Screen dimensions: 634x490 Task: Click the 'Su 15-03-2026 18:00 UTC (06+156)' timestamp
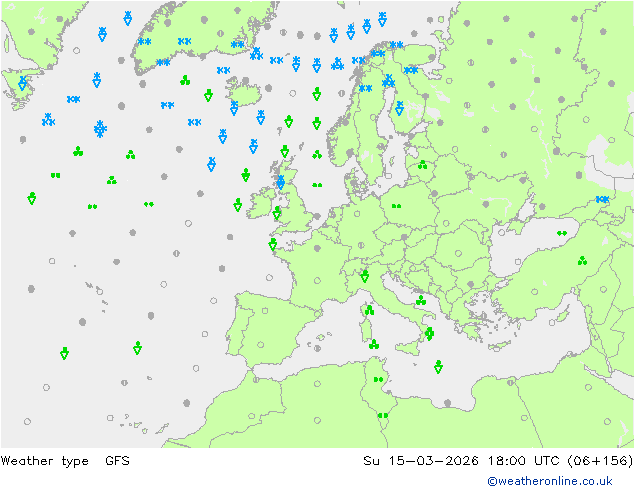(x=498, y=461)
